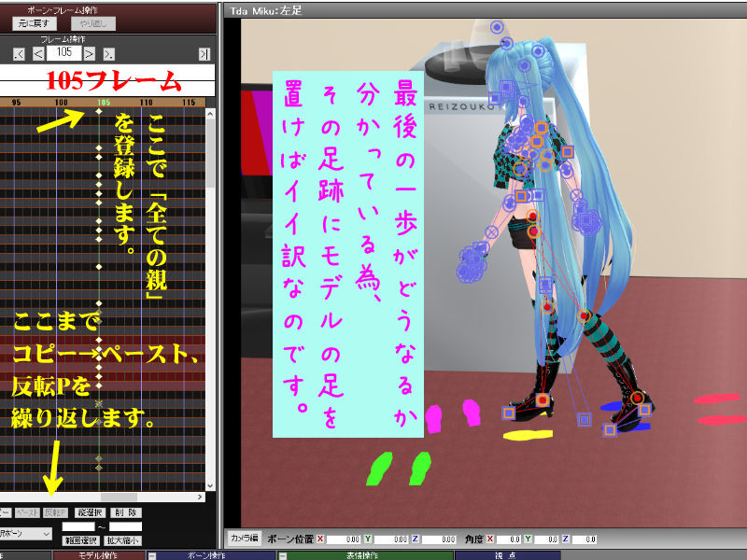Click timeline vertical scrollbar up arrow

click(210, 114)
